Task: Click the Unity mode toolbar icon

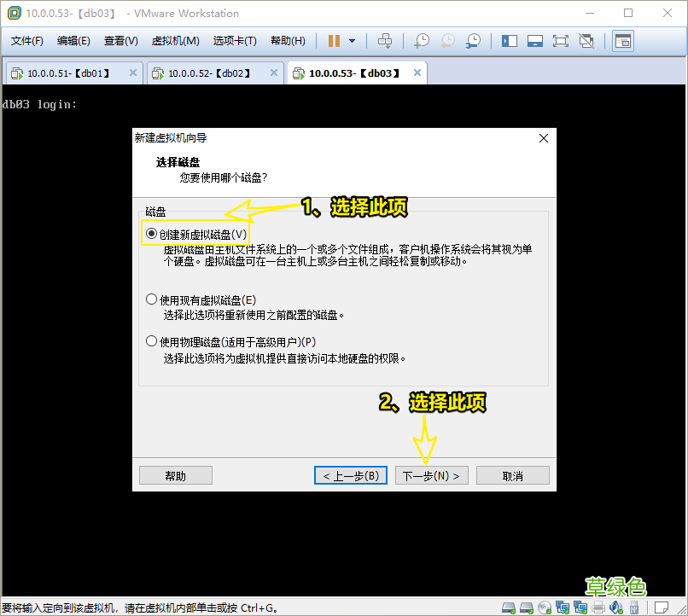Action: tap(586, 41)
